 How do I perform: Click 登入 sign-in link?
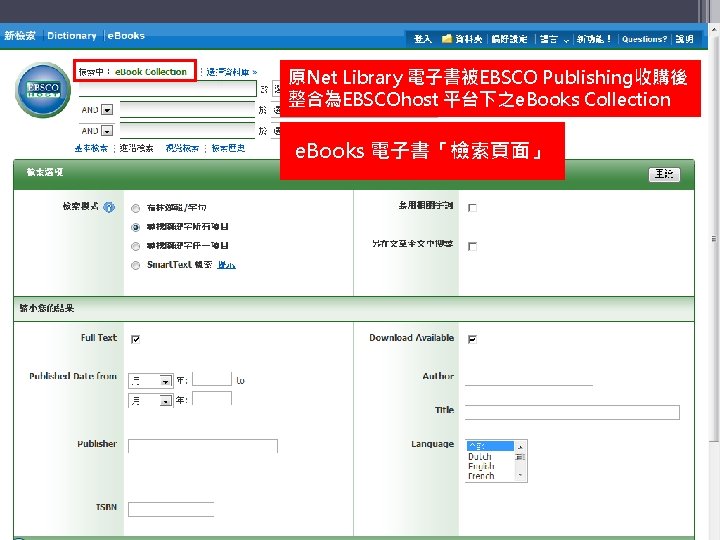(x=422, y=39)
